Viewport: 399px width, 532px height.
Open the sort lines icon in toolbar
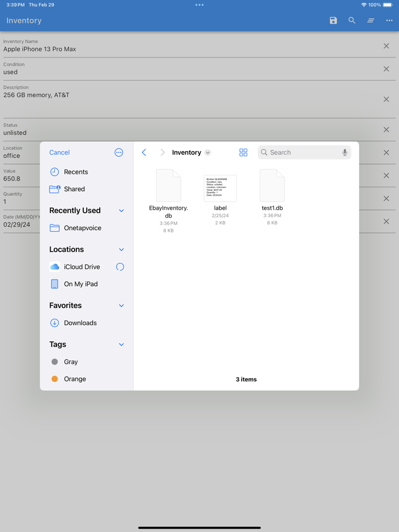click(x=370, y=21)
